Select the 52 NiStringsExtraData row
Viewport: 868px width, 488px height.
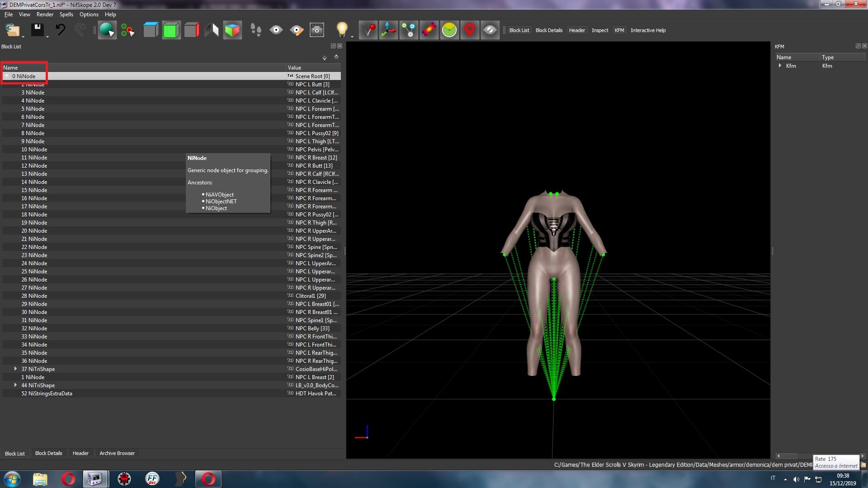(171, 394)
